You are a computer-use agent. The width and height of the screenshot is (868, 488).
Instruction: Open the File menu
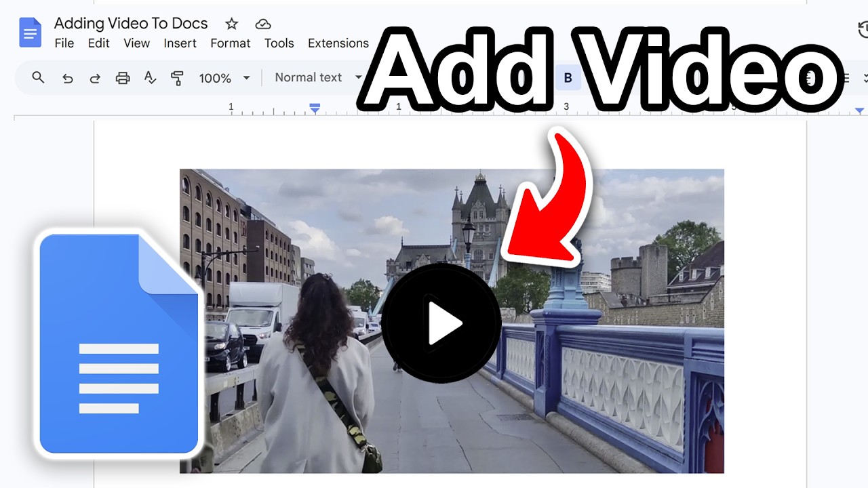[x=64, y=43]
